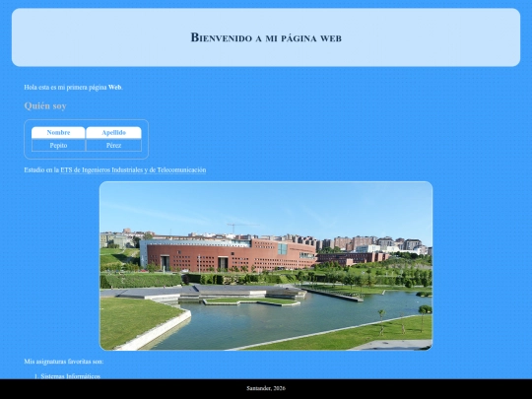Click the 'Pepito' table cell
532x399 pixels.
click(x=58, y=146)
